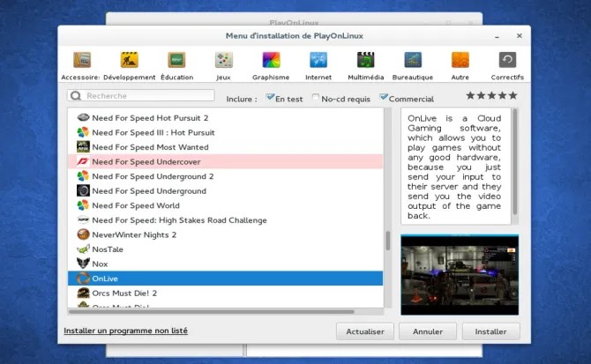Click the Need For Speed III icon

(x=83, y=132)
